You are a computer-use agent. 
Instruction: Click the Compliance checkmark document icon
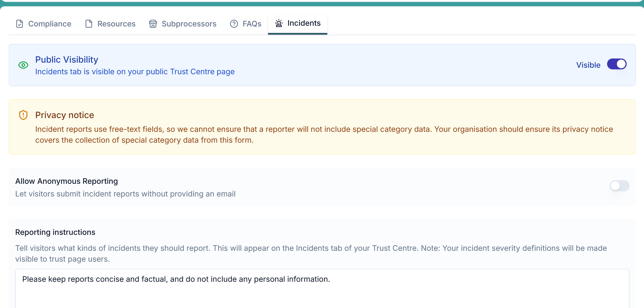pyautogui.click(x=20, y=24)
